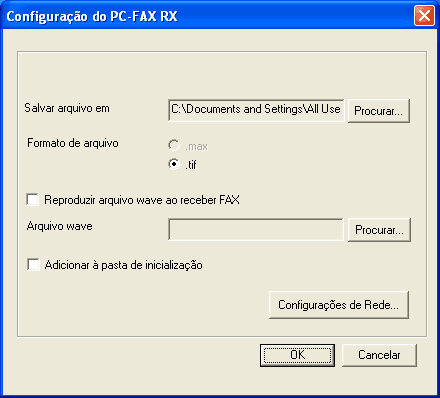Confirm settings with the OK button
This screenshot has height=398, width=440.
tap(297, 355)
